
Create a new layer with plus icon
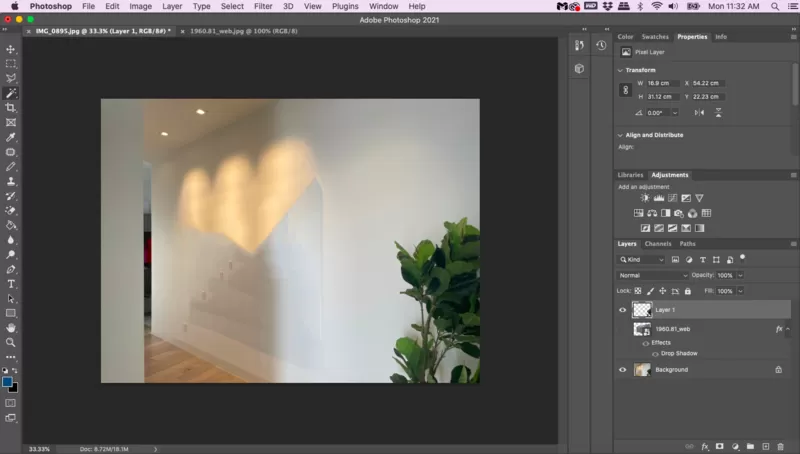(x=765, y=446)
